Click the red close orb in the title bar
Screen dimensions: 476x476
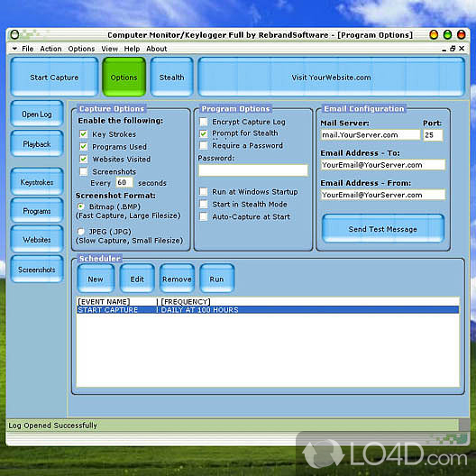(462, 34)
